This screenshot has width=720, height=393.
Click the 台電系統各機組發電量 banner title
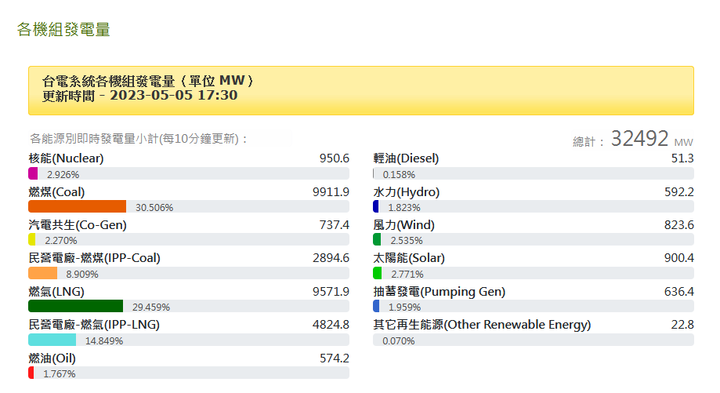click(x=148, y=81)
